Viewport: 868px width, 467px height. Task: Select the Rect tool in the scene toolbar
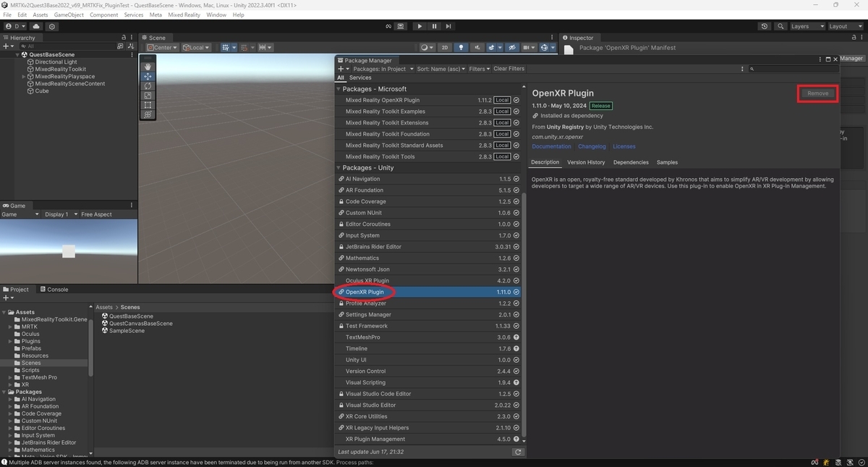point(148,106)
